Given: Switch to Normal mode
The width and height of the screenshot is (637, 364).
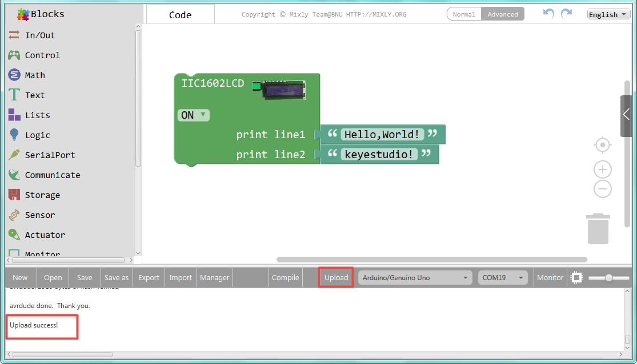Looking at the screenshot, I should [464, 14].
